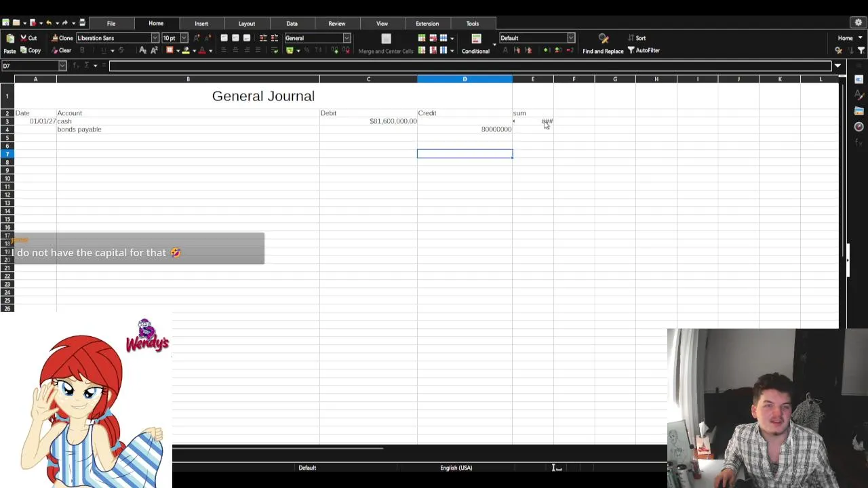This screenshot has width=868, height=488.
Task: Switch to the Tools tab
Action: 473,23
